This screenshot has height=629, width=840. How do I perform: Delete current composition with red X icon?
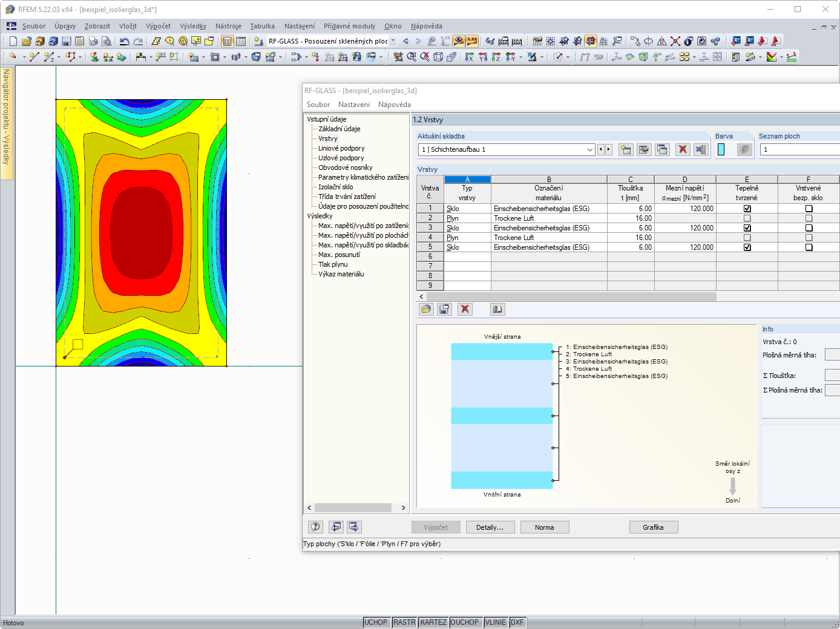tap(683, 149)
